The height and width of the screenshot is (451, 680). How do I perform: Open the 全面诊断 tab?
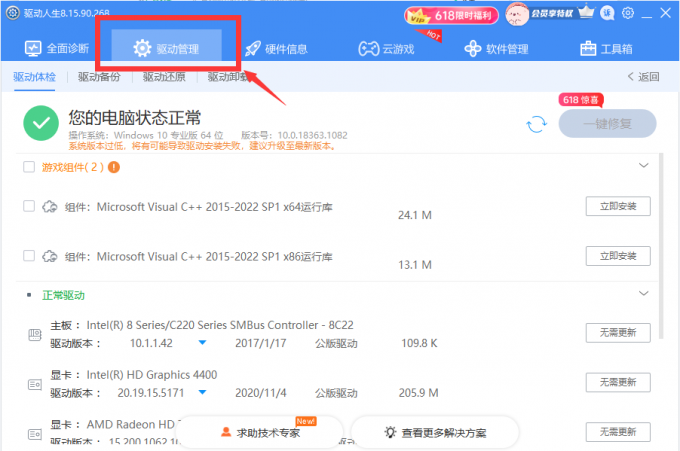pos(57,48)
